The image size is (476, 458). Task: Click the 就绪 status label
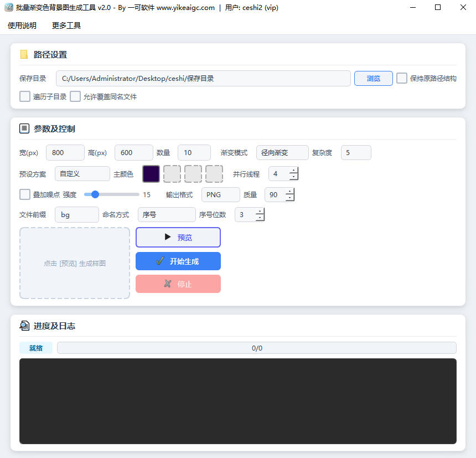coord(36,348)
